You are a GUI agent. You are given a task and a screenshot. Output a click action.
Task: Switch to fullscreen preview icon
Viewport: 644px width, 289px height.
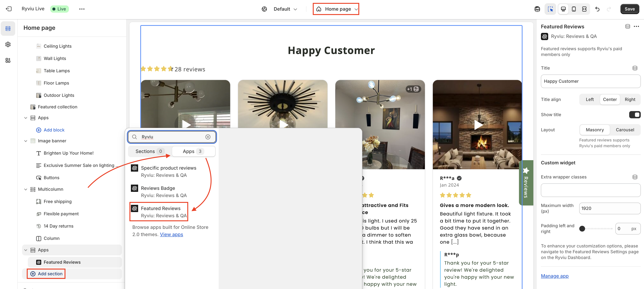(584, 9)
